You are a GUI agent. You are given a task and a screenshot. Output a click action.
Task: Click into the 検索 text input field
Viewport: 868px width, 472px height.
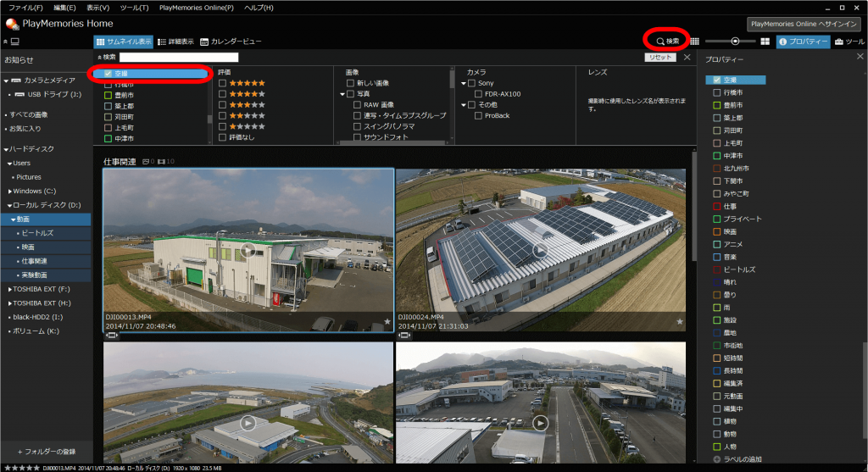(179, 57)
